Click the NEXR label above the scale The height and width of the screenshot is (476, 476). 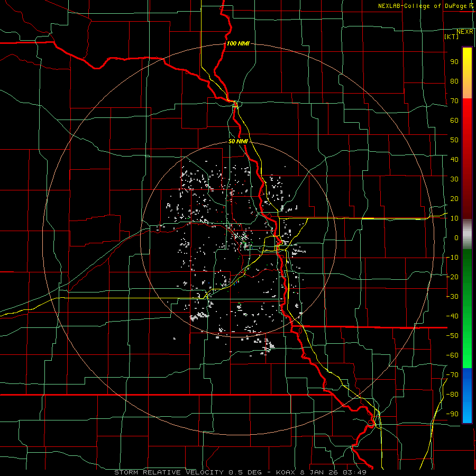[x=465, y=32]
